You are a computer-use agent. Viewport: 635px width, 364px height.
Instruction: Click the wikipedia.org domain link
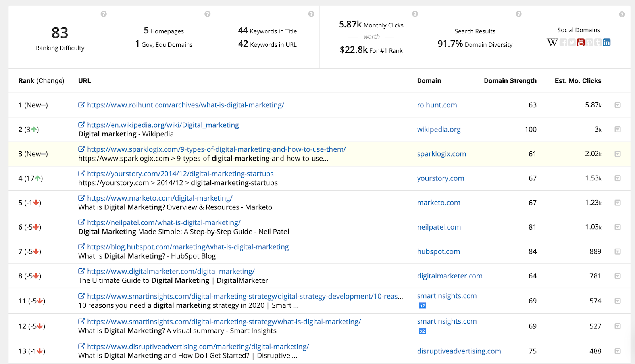click(439, 130)
